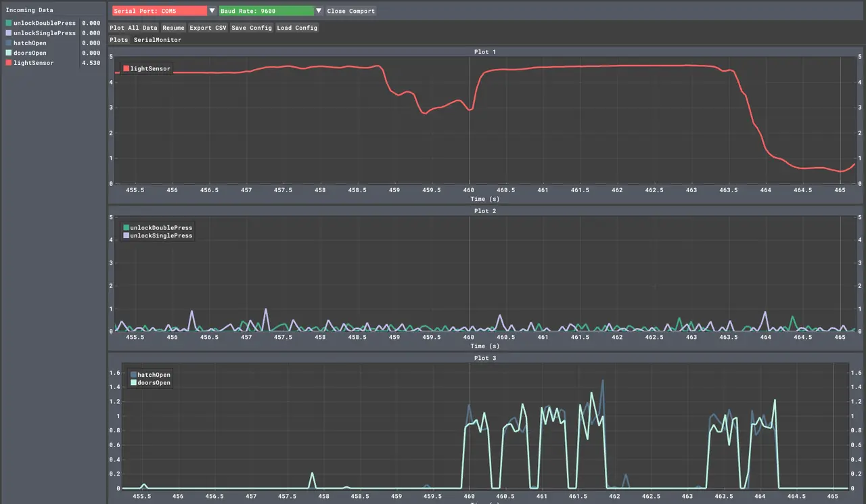The image size is (866, 504).
Task: Toggle unlockSinglePress legend entry in Plot 2
Action: pos(158,235)
